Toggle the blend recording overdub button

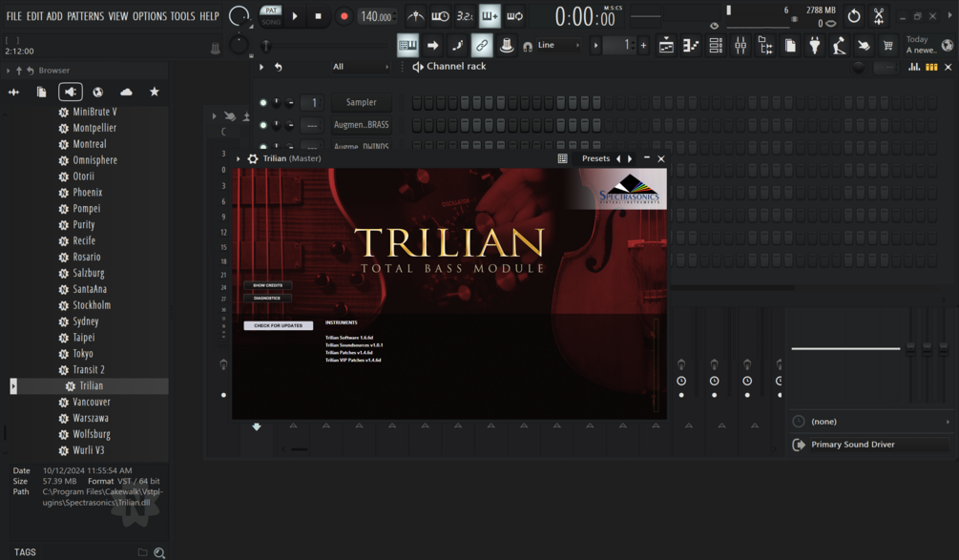[x=490, y=16]
